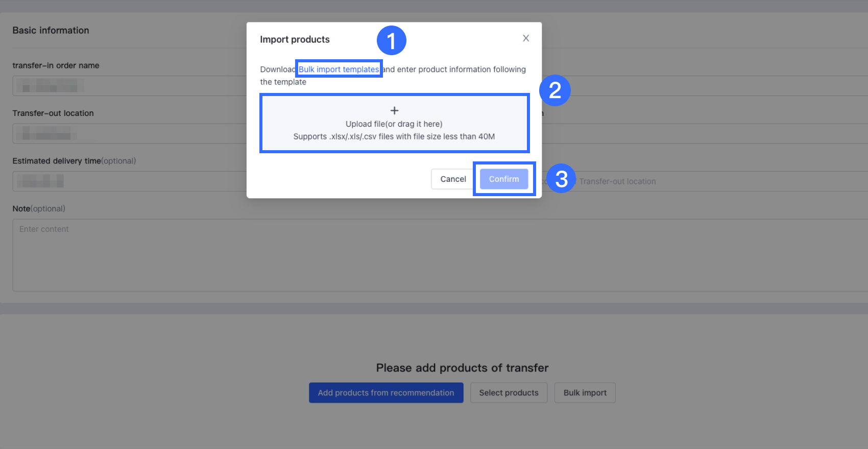Click the blue step 2 badge
The image size is (868, 449).
click(554, 91)
